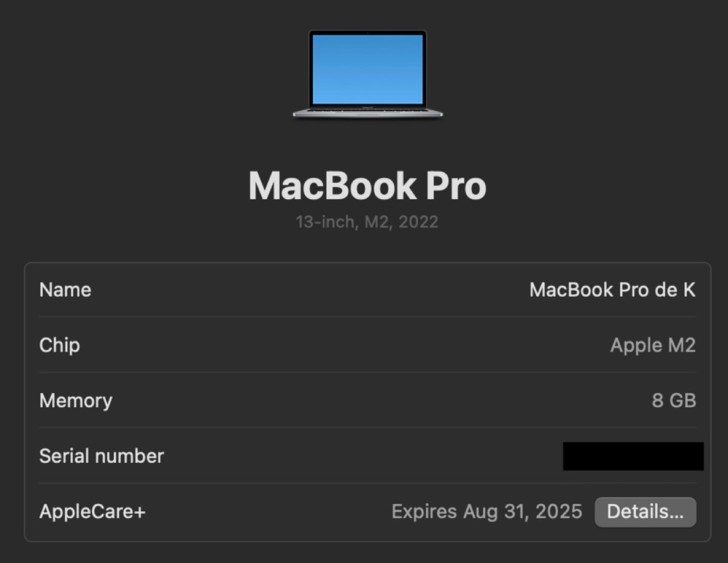Screen dimensions: 728x563
Task: Click the AppleCare+ label
Action: [x=93, y=511]
